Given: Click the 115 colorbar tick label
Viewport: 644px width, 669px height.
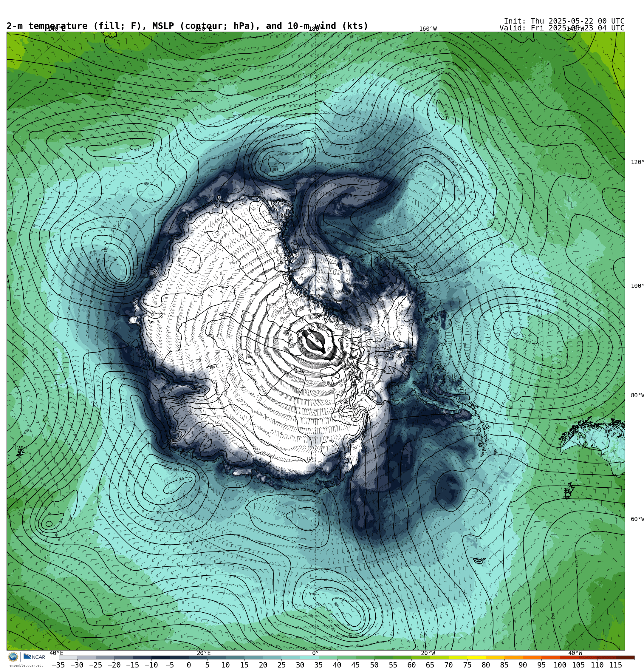Looking at the screenshot, I should [616, 665].
